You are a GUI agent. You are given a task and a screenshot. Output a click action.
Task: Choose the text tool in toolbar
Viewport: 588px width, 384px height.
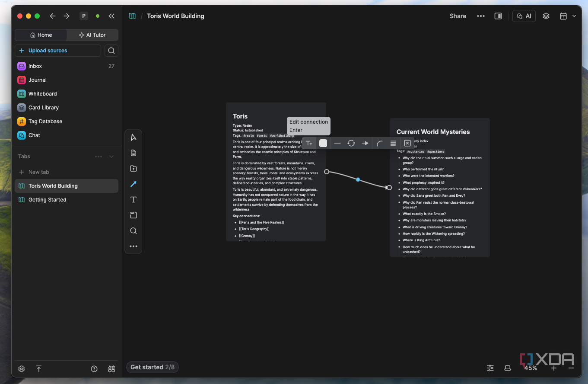[x=133, y=200]
